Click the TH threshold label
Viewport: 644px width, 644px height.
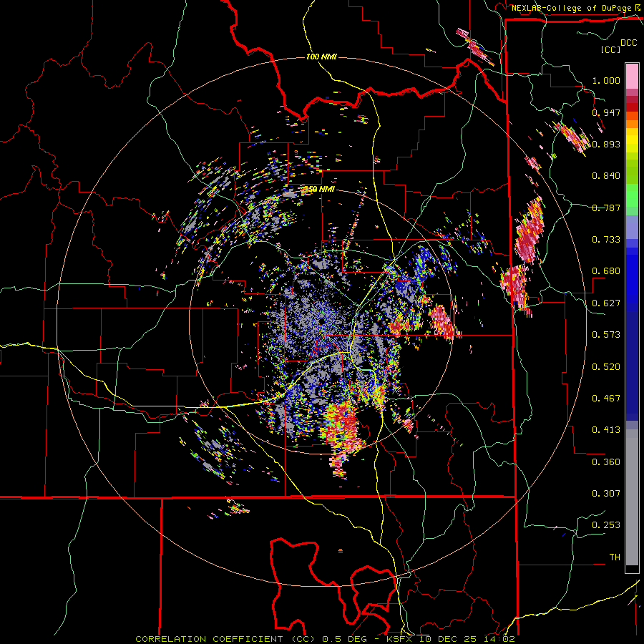(x=615, y=557)
